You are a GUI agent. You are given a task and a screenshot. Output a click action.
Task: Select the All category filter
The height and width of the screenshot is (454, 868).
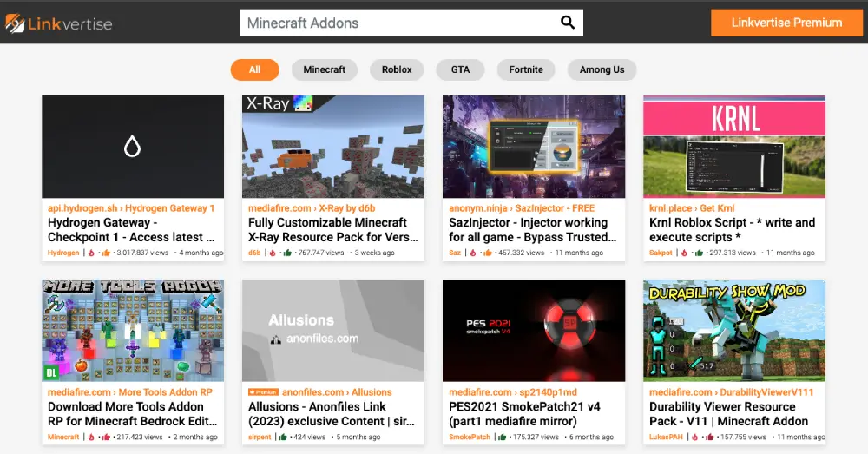coord(254,69)
